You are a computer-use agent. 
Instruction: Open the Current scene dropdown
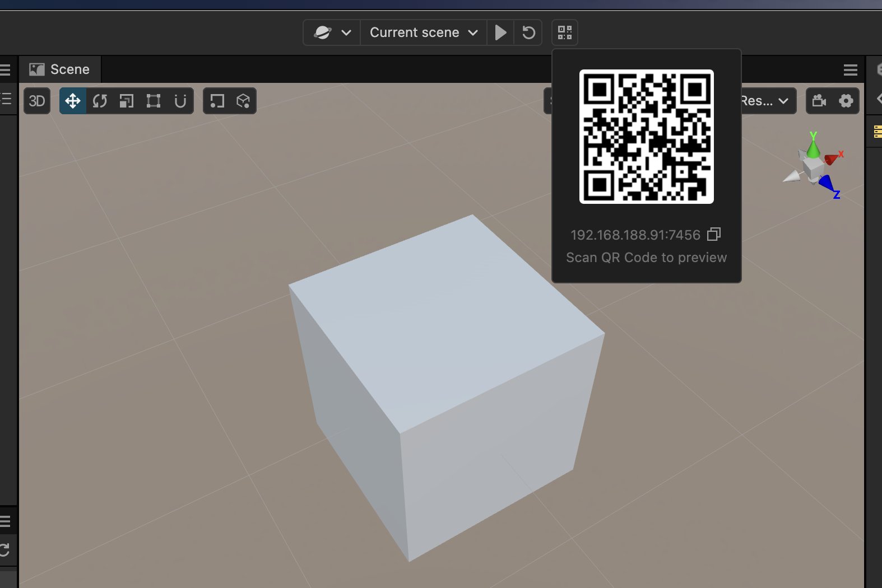(424, 32)
